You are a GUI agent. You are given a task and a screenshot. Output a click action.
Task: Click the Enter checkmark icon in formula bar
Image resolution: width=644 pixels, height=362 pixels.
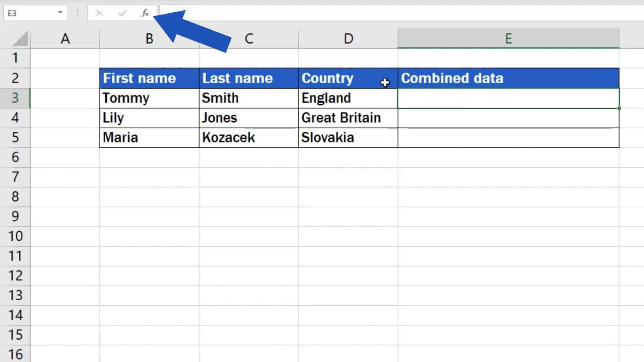point(122,13)
